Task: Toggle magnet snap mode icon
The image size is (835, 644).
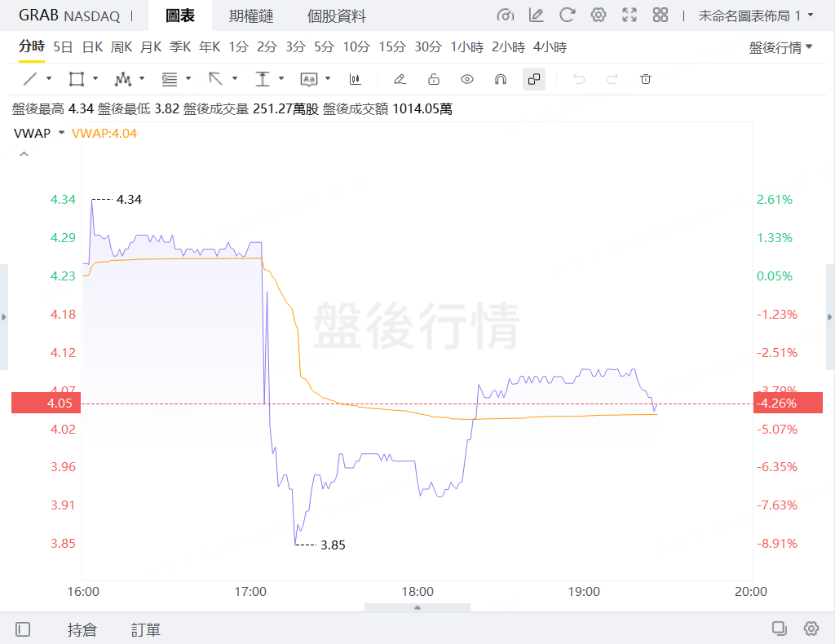Action: pos(501,79)
